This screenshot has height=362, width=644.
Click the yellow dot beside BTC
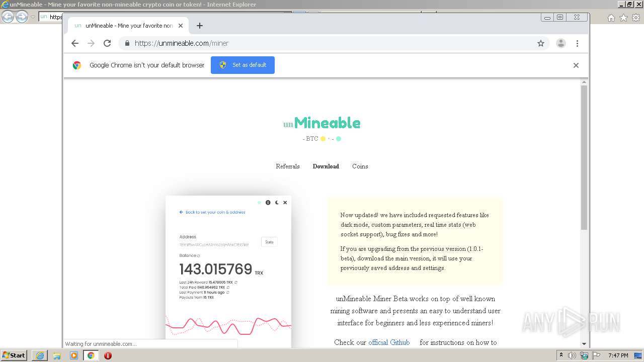click(x=323, y=139)
